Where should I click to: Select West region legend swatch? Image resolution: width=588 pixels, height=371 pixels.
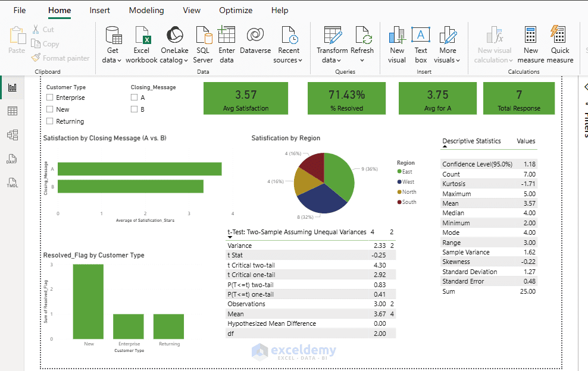point(399,182)
